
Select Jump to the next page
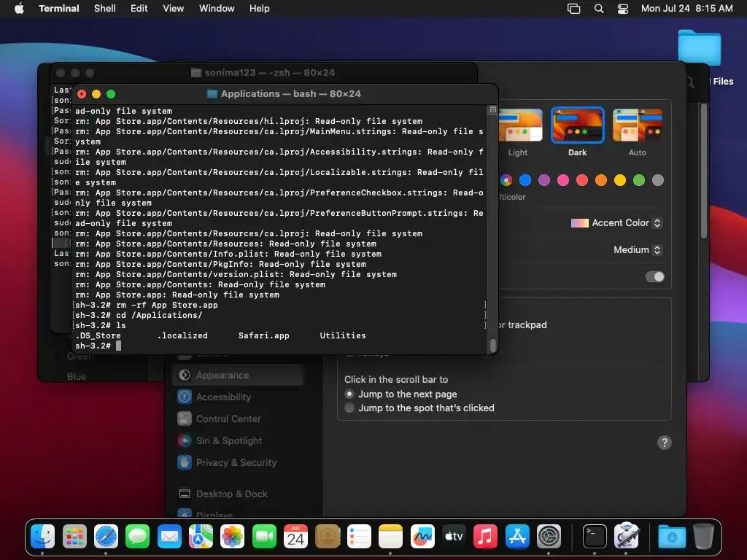click(x=349, y=394)
